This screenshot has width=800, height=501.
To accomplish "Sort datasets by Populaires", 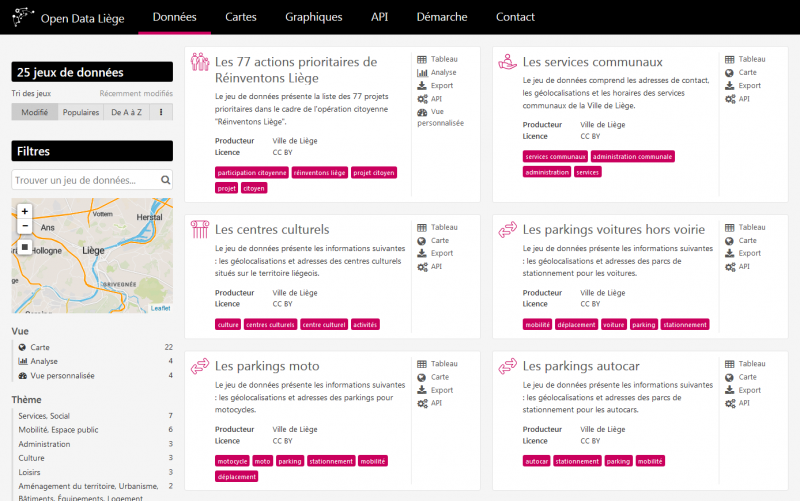I will pyautogui.click(x=81, y=112).
